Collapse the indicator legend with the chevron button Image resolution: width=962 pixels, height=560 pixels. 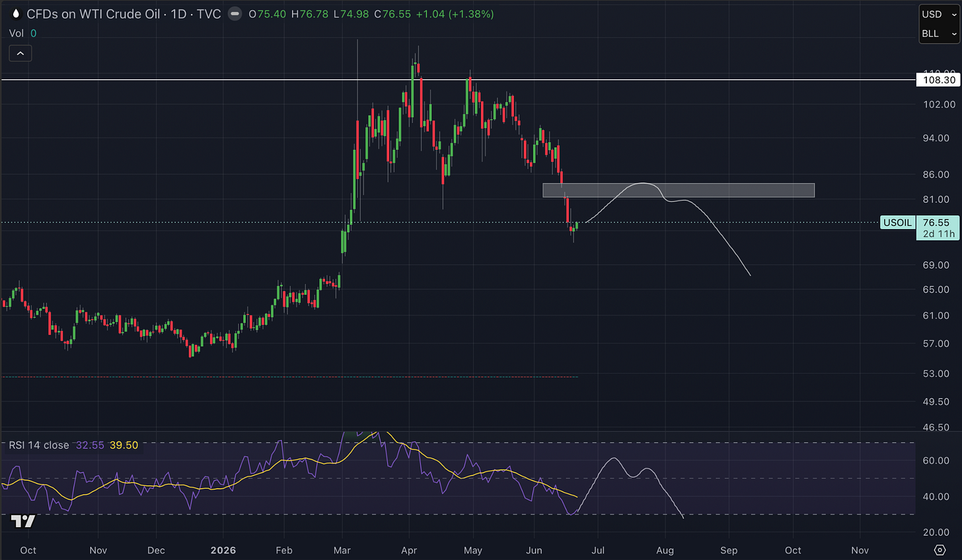point(20,53)
